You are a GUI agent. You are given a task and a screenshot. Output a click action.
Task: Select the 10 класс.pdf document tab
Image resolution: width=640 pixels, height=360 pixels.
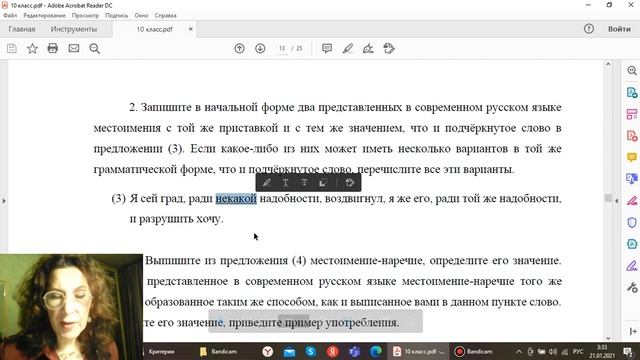click(154, 29)
